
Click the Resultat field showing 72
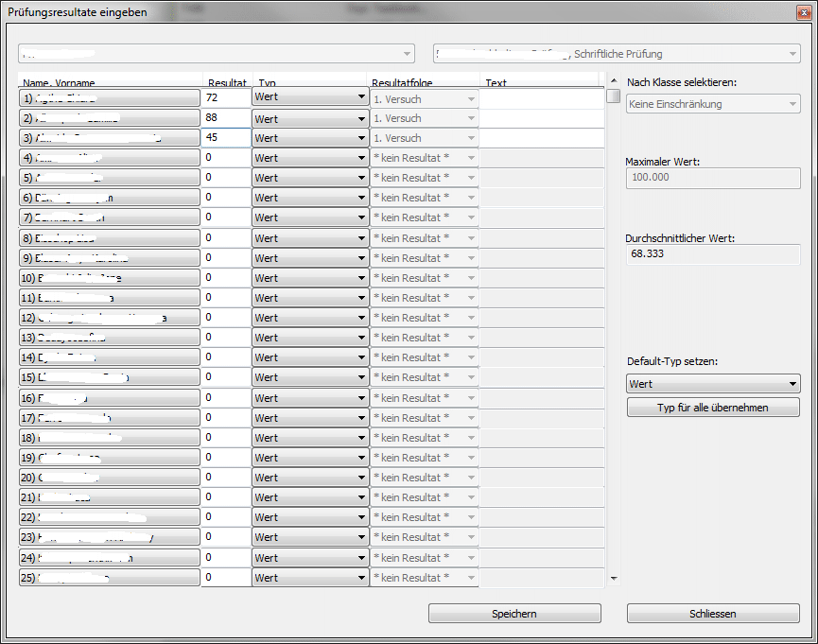(225, 97)
